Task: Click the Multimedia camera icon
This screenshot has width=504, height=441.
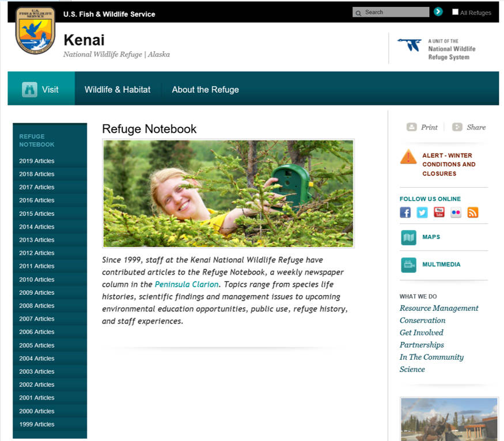Action: 408,265
